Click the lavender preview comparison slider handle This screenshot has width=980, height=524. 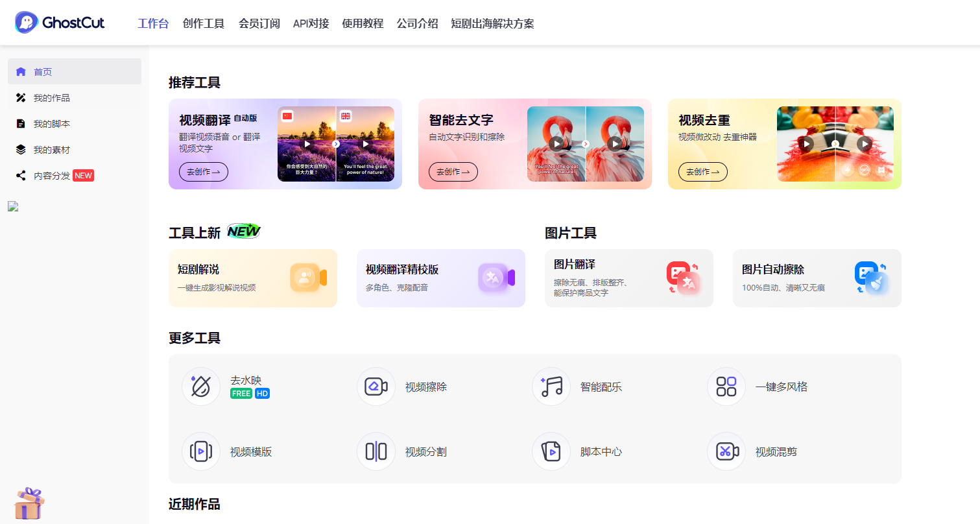click(336, 144)
